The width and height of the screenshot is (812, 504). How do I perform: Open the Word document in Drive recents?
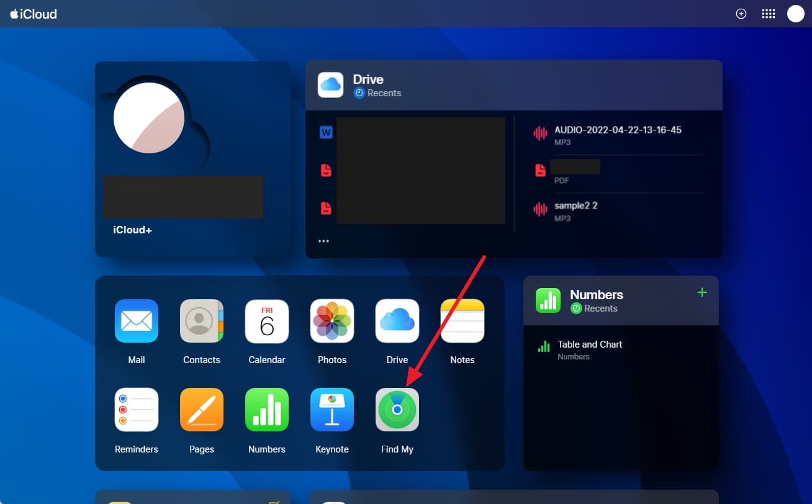326,132
